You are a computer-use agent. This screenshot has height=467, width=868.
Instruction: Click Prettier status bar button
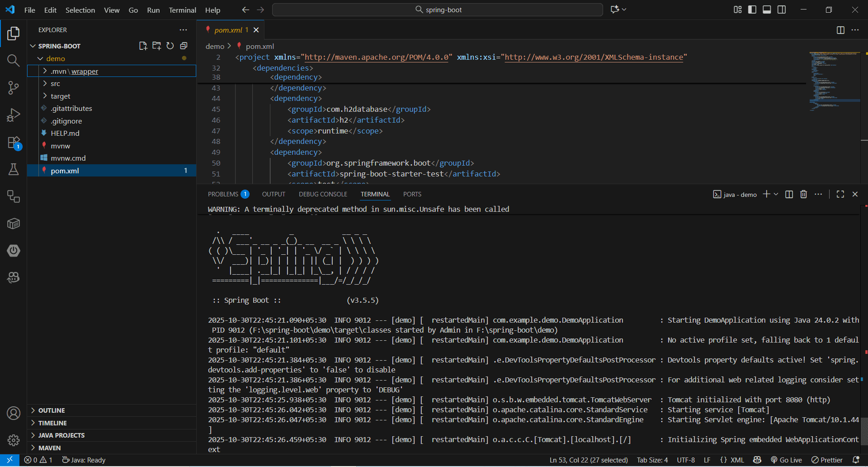click(x=827, y=460)
